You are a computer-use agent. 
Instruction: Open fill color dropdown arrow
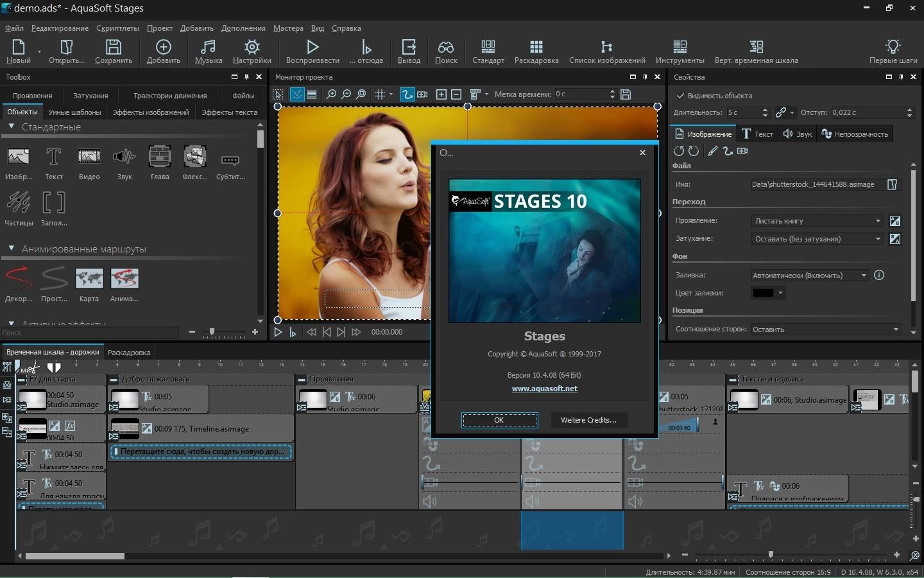[780, 293]
